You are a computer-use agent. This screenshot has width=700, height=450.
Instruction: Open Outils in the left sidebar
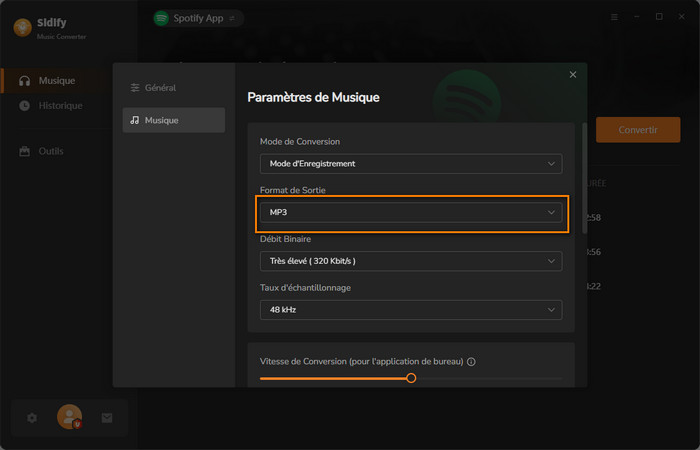click(x=50, y=151)
